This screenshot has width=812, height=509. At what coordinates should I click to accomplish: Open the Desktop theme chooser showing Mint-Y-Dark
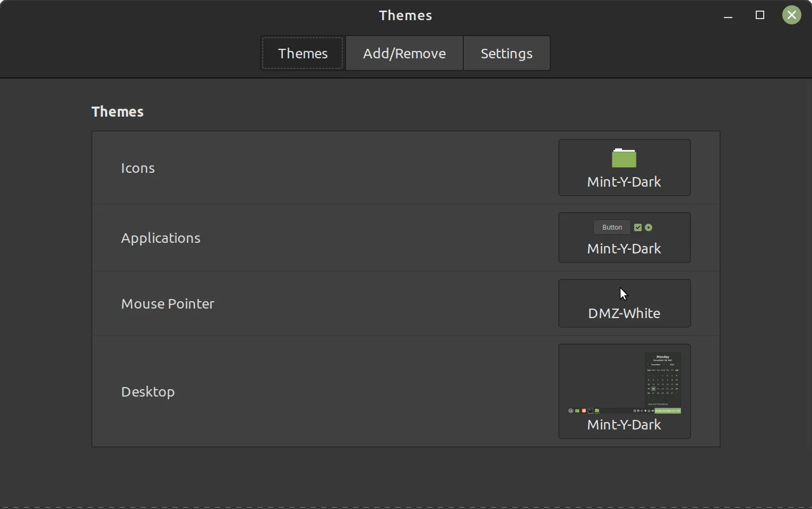624,391
